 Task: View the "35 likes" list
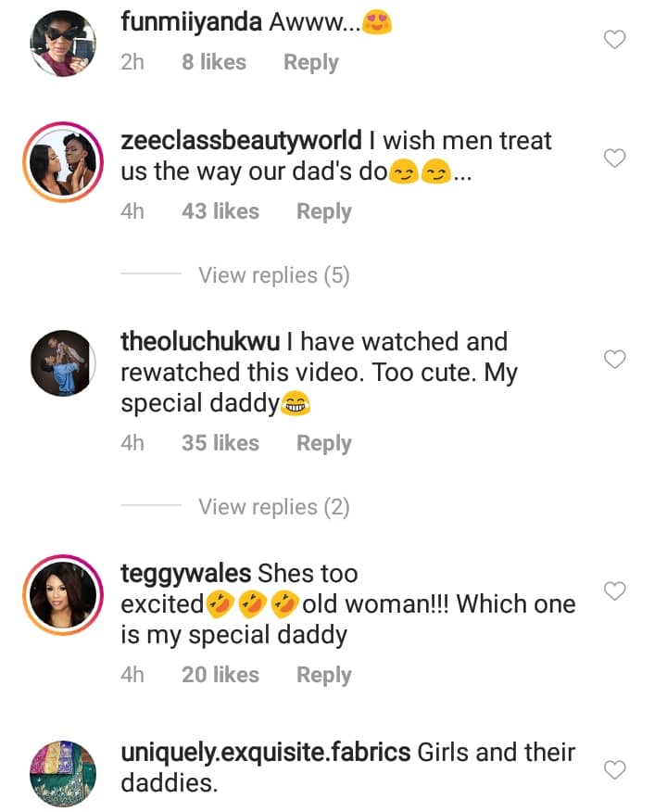(x=220, y=443)
